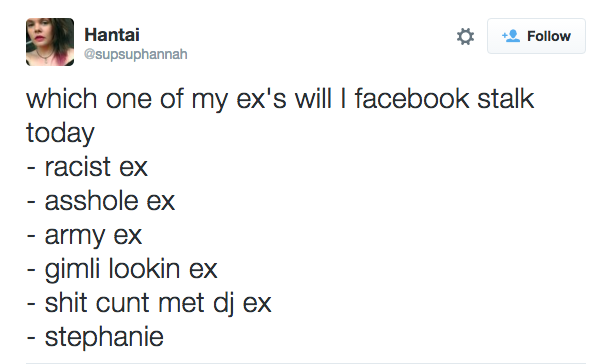Open the gear settings icon
The width and height of the screenshot is (613, 364).
click(465, 36)
